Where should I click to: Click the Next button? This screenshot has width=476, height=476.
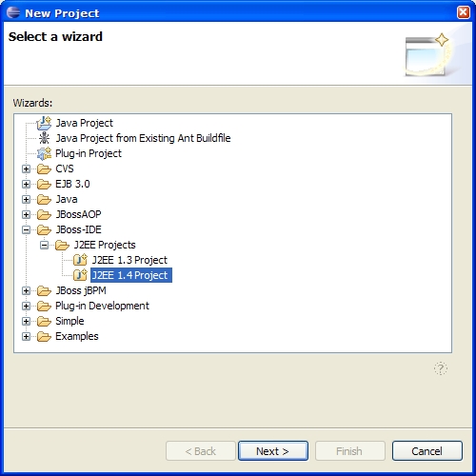(x=273, y=450)
